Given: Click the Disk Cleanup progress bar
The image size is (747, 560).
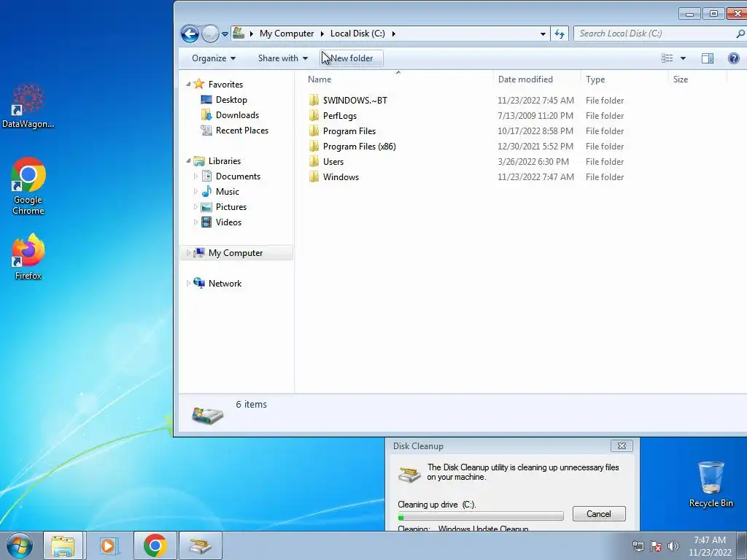Looking at the screenshot, I should [481, 517].
